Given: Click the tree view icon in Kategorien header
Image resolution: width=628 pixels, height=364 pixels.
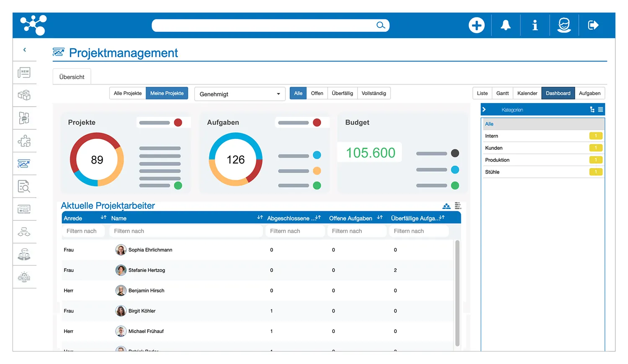Looking at the screenshot, I should point(592,110).
